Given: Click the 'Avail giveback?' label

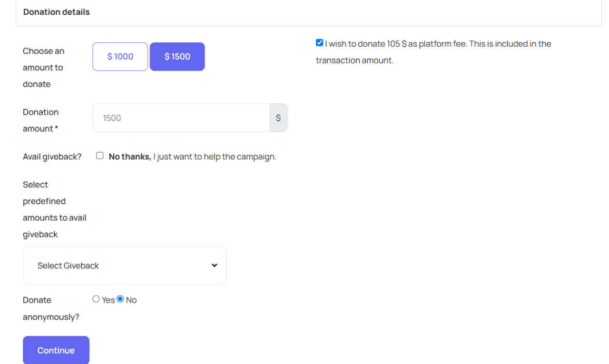Looking at the screenshot, I should coord(52,157).
